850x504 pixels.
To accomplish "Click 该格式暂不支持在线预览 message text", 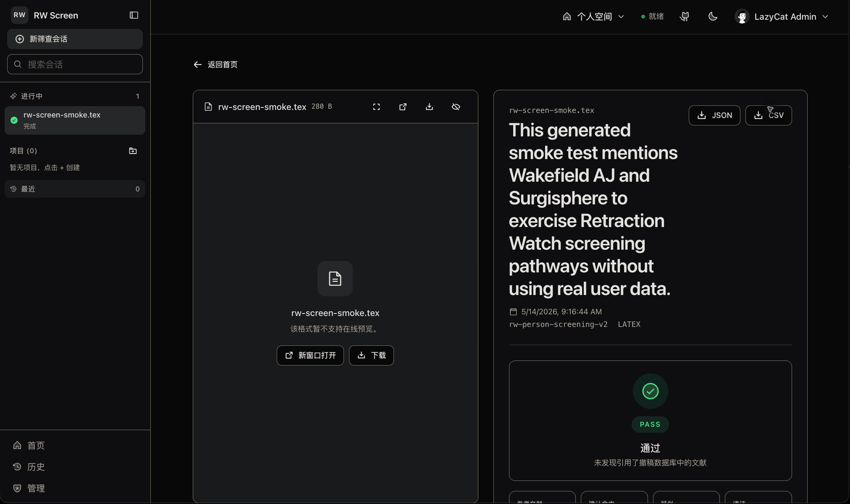I will [x=335, y=329].
